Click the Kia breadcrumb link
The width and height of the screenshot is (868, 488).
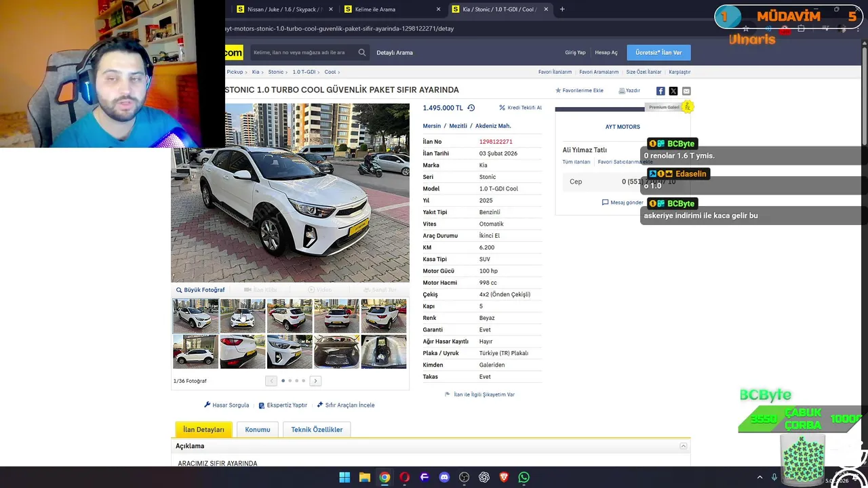coord(256,72)
